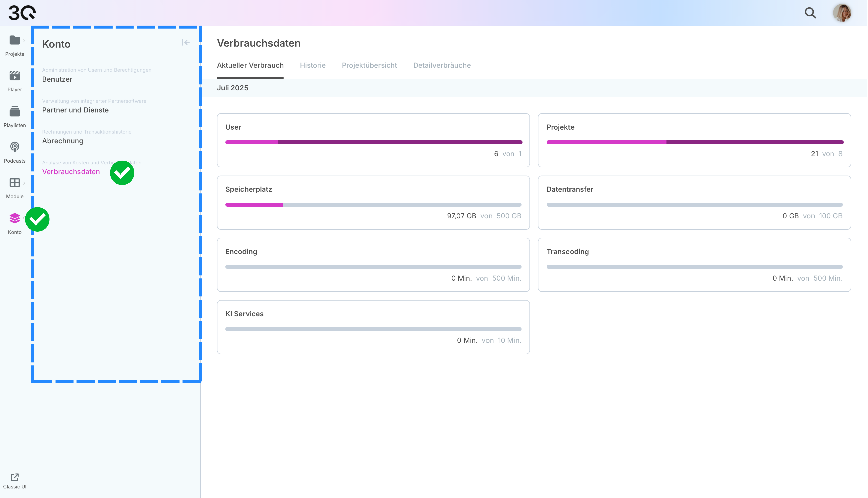
Task: Click the search magnifier icon
Action: click(x=810, y=13)
